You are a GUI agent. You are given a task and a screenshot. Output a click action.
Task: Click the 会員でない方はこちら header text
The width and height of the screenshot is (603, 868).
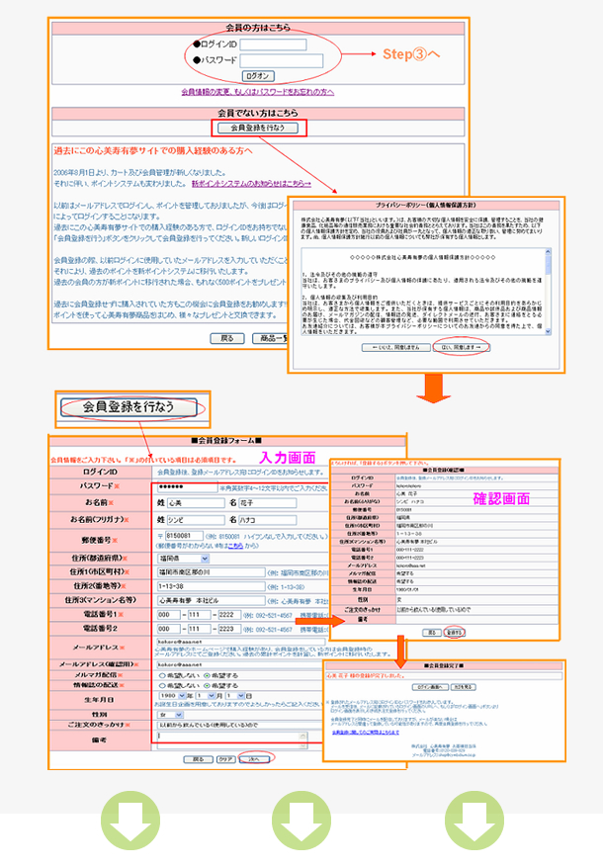point(258,113)
